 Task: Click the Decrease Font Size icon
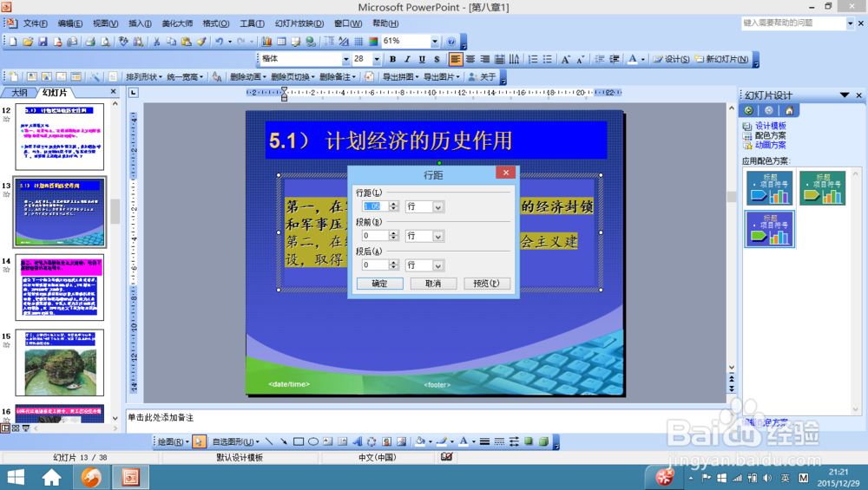pos(580,59)
